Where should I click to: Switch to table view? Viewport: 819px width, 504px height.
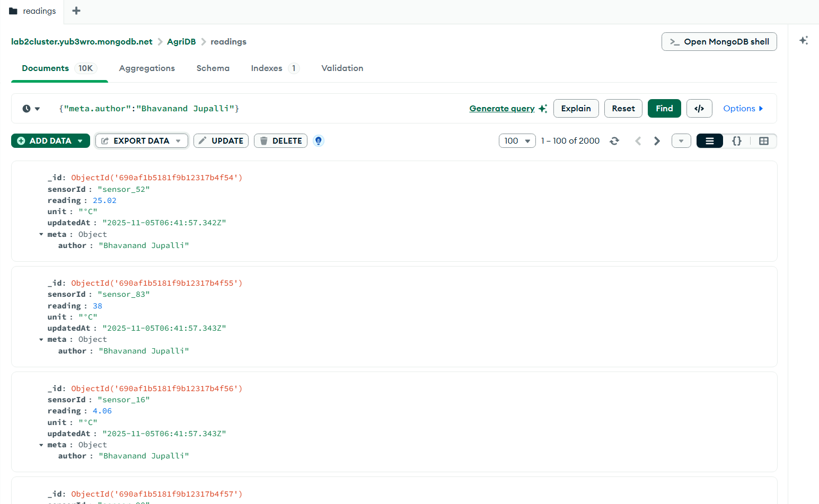coord(763,141)
